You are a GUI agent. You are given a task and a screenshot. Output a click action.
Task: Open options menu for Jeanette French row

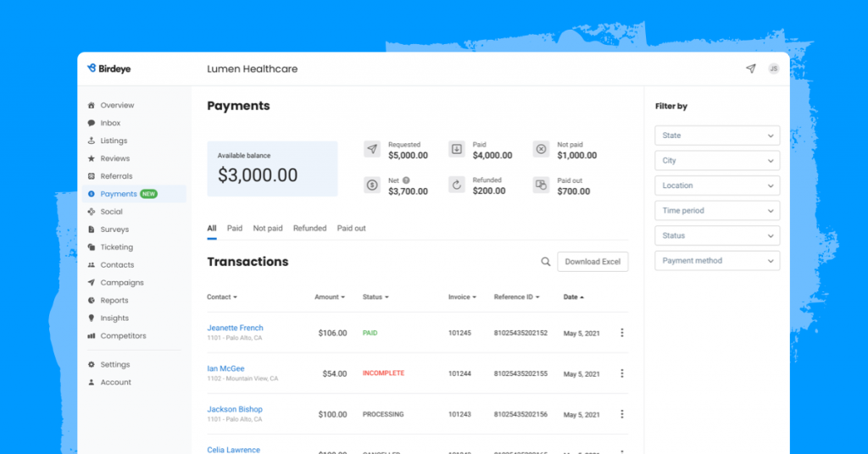[x=621, y=333]
